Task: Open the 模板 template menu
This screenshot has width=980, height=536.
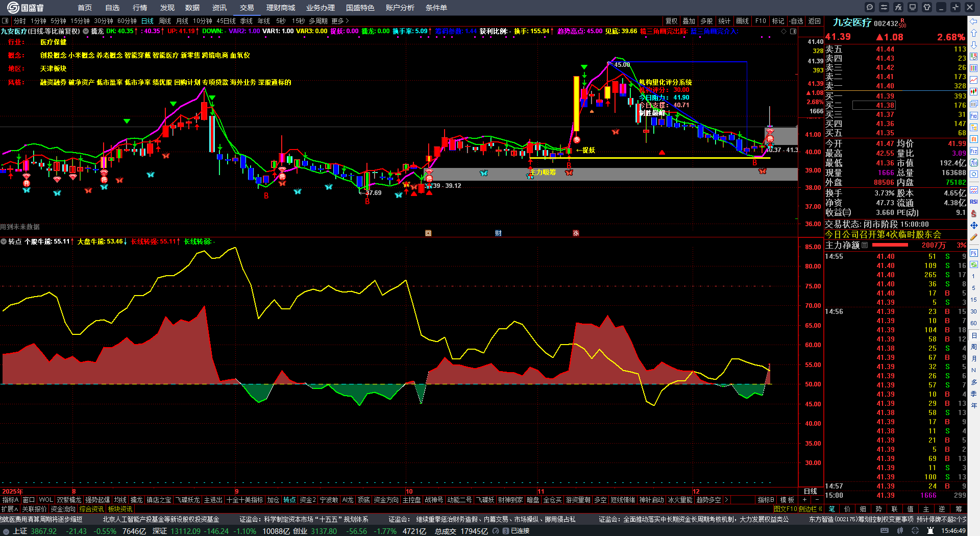Action: tap(787, 500)
